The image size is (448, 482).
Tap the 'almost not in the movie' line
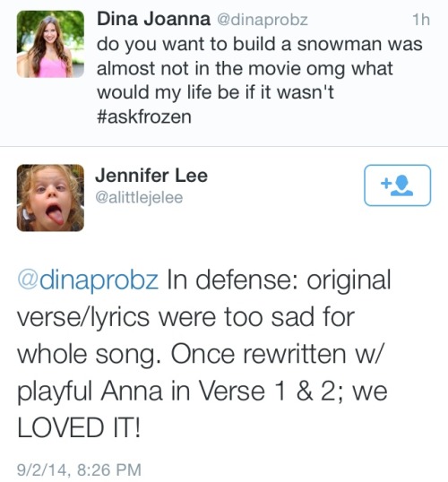[x=245, y=68]
